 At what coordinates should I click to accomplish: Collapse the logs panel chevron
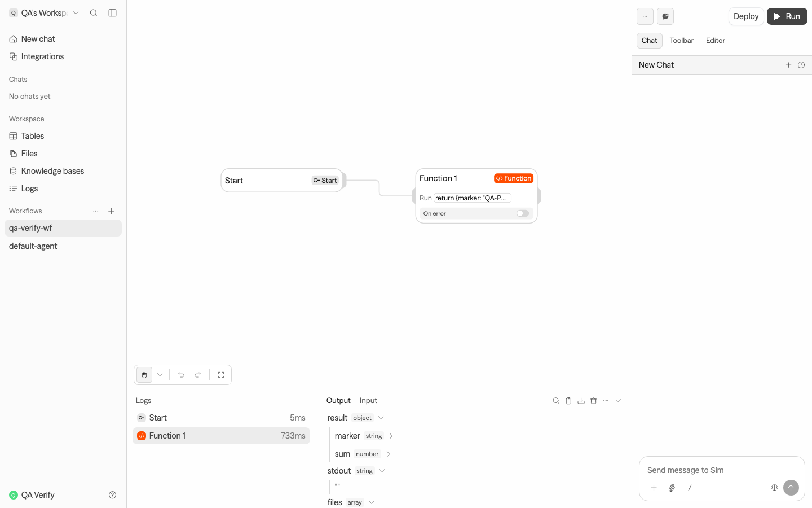pos(618,401)
